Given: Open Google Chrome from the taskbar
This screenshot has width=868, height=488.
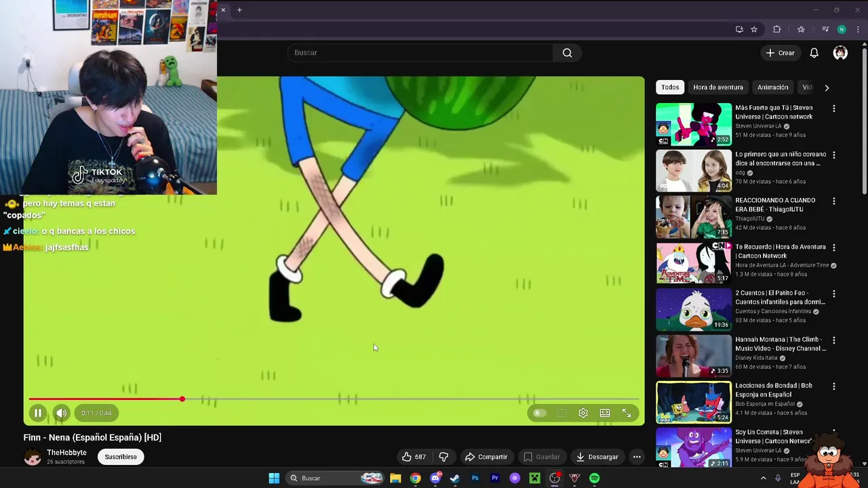Looking at the screenshot, I should [415, 479].
